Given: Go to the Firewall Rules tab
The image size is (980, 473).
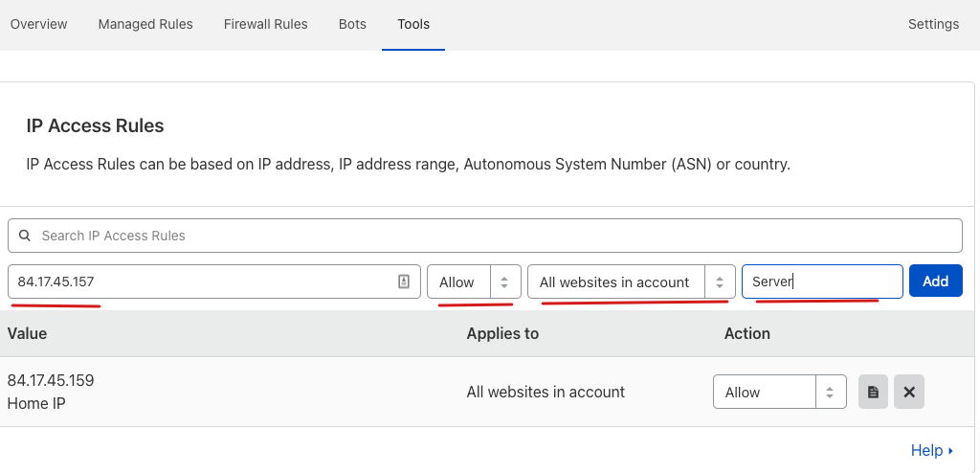Looking at the screenshot, I should click(265, 24).
